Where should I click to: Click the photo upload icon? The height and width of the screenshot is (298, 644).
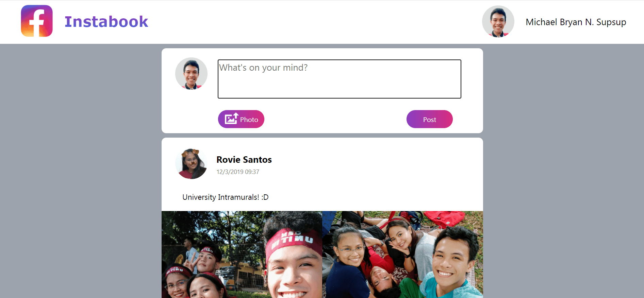[231, 119]
